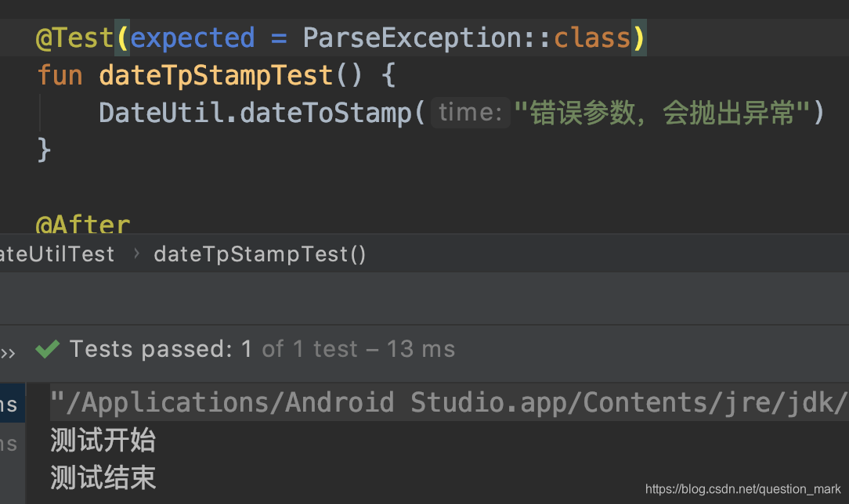Open DateUtilTest breadcrumb item

tap(57, 254)
